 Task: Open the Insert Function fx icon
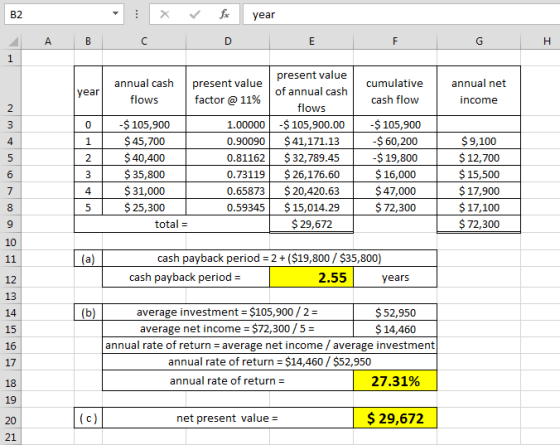click(224, 14)
